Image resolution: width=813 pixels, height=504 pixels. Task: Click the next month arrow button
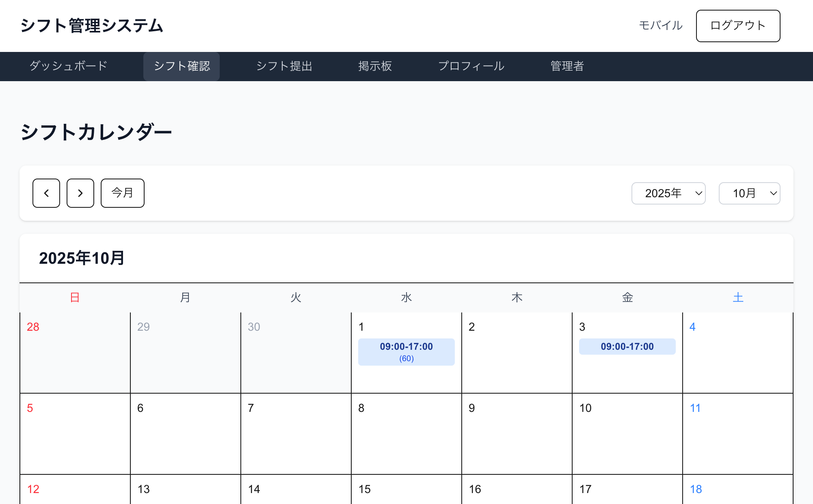coord(80,193)
